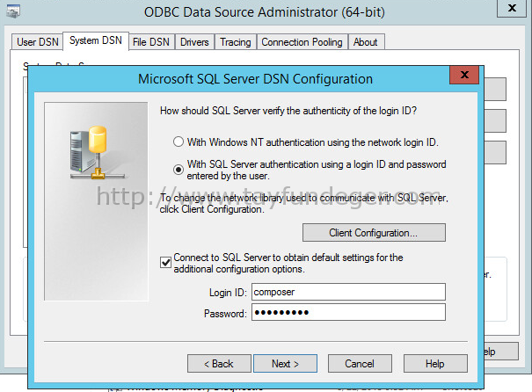532x392 pixels.
Task: Toggle Connect to SQL Server checkbox
Action: tap(165, 263)
